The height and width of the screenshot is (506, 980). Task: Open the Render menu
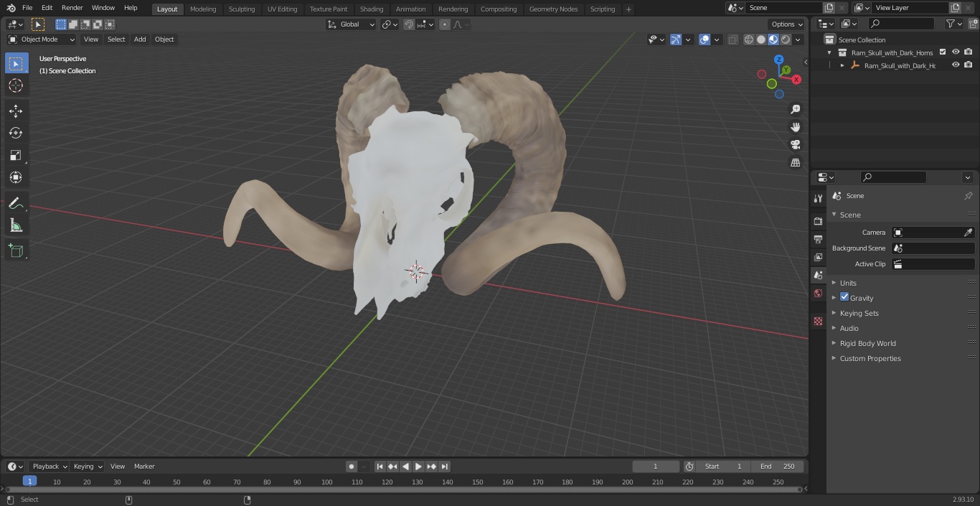click(x=72, y=8)
